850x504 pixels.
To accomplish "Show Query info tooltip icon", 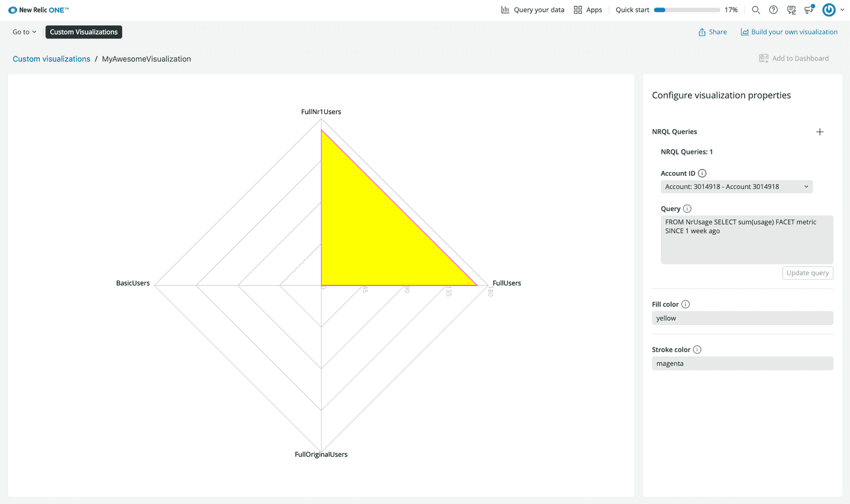I will coord(687,209).
